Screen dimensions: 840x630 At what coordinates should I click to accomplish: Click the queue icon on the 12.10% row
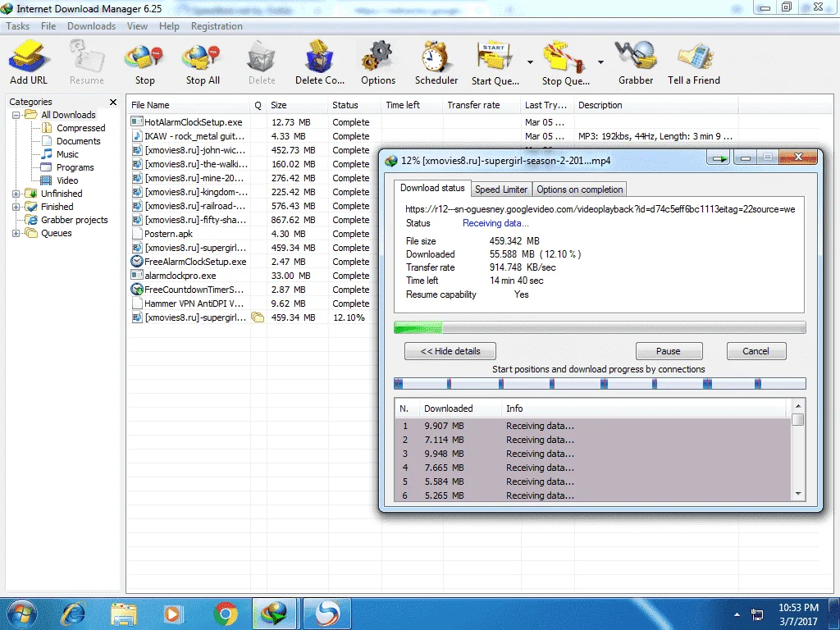[258, 317]
